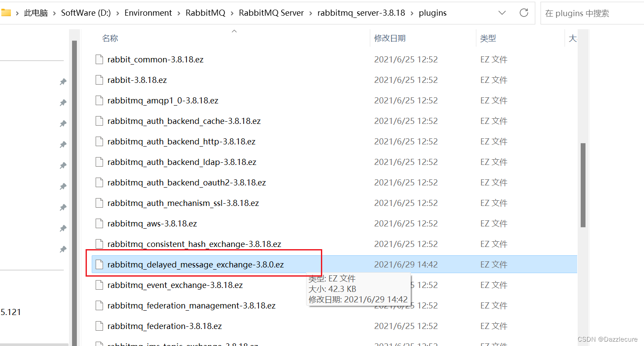Image resolution: width=644 pixels, height=346 pixels.
Task: Select file name rabbitmq_amqp1_0-3.8.18.ez
Action: point(163,100)
